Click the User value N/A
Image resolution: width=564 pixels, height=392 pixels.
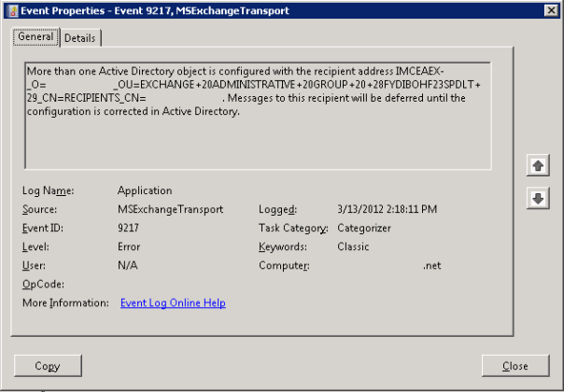tap(127, 266)
